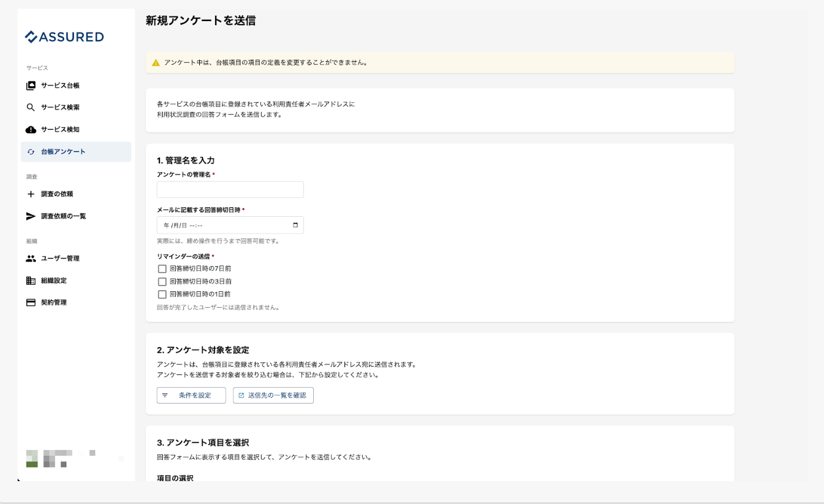This screenshot has width=824, height=504.
Task: Click warning text アンケート中は、台帳項目の項目の定義を変更することができません
Action: tap(266, 63)
